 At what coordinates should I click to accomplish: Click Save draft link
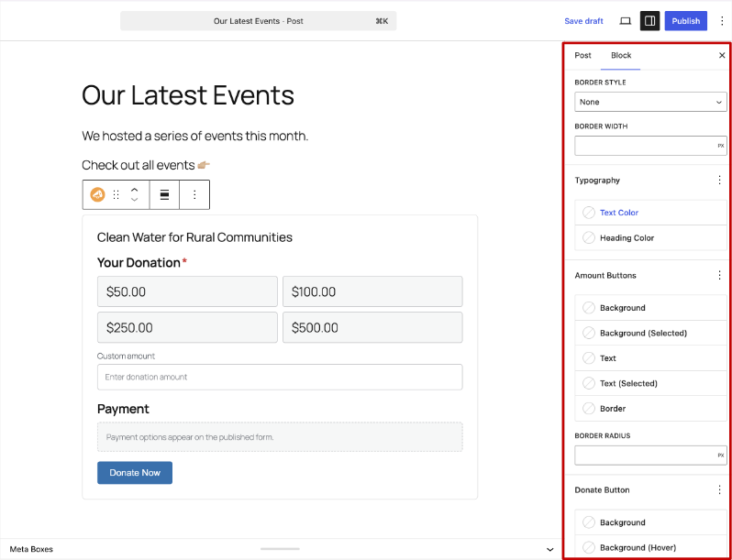(x=583, y=21)
